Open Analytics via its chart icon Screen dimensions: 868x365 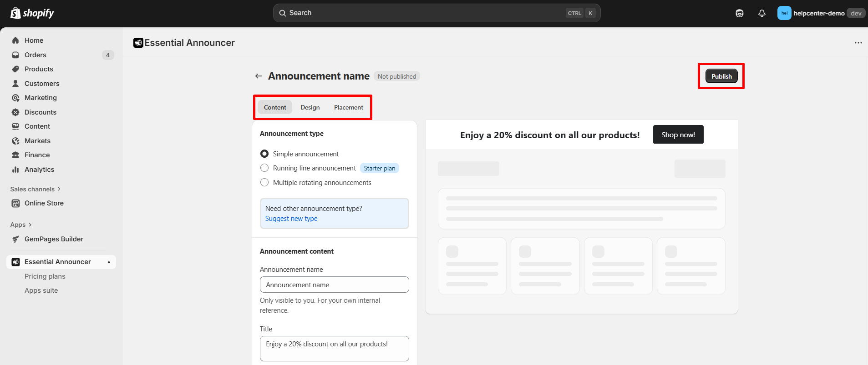click(15, 170)
